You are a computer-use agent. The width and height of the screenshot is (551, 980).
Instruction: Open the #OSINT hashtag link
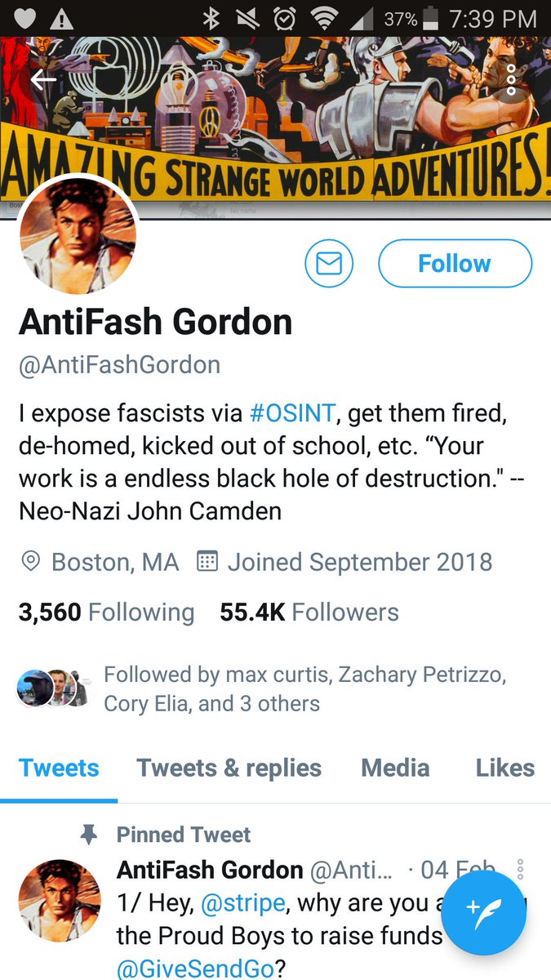pos(292,412)
